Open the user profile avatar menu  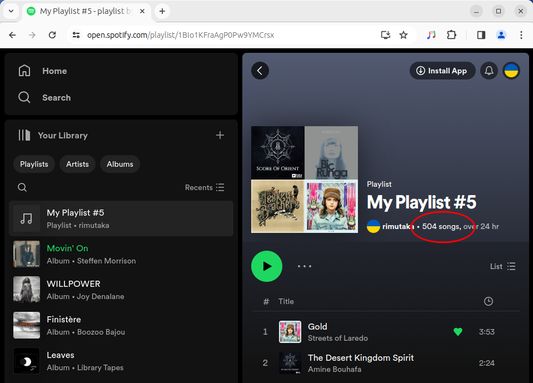point(511,71)
